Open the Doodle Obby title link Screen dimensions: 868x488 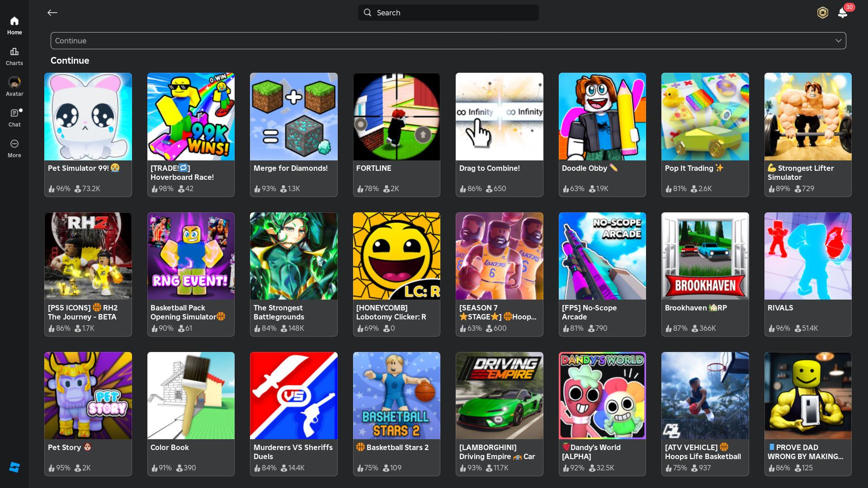point(584,168)
